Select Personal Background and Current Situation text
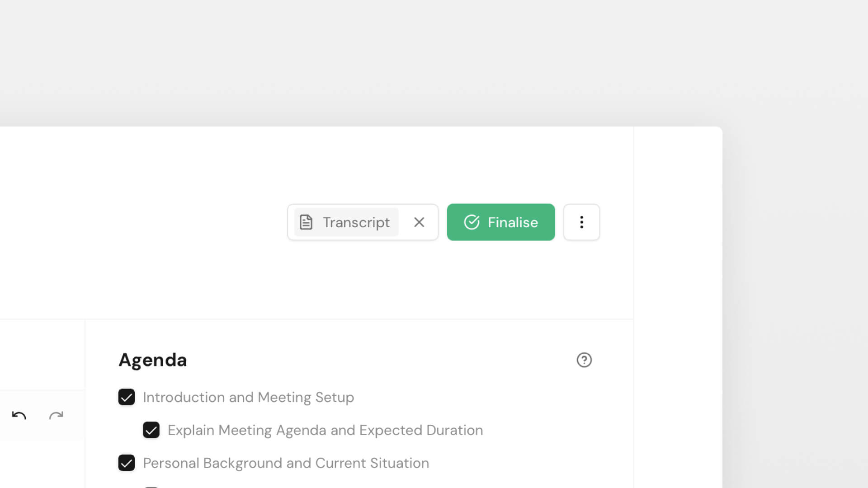868x488 pixels. pyautogui.click(x=286, y=463)
